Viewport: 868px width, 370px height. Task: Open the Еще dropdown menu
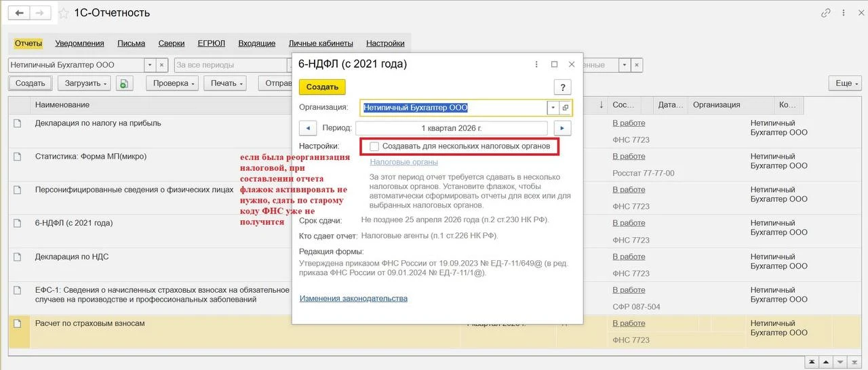tap(845, 83)
